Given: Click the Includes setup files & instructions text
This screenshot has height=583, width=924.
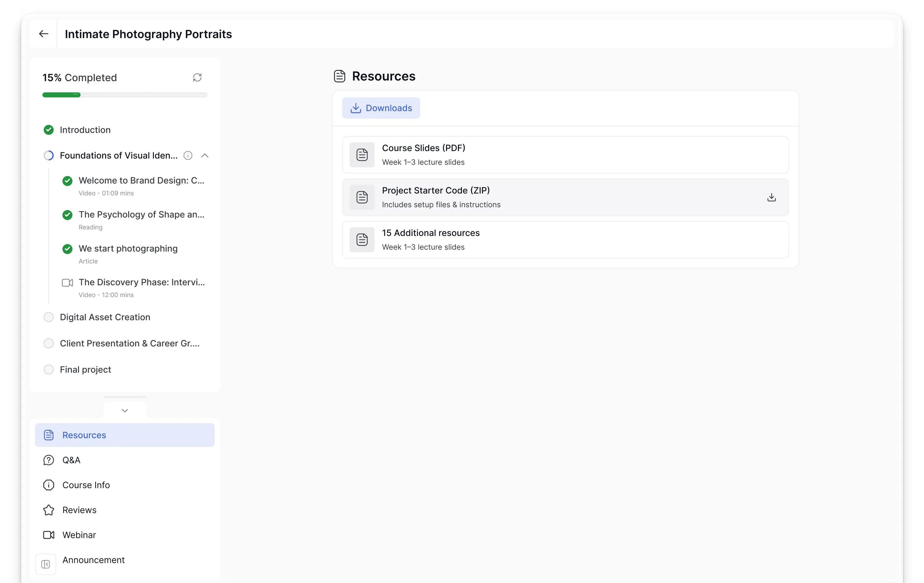Looking at the screenshot, I should (441, 204).
